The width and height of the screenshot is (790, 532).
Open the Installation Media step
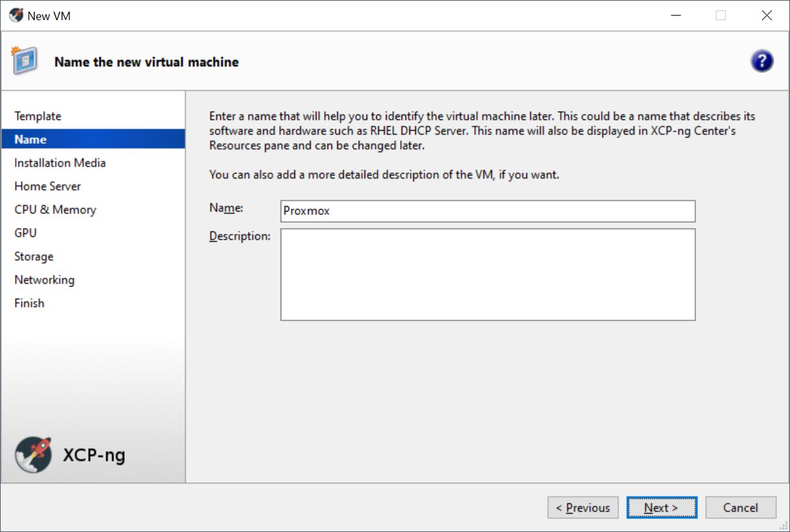click(x=60, y=163)
